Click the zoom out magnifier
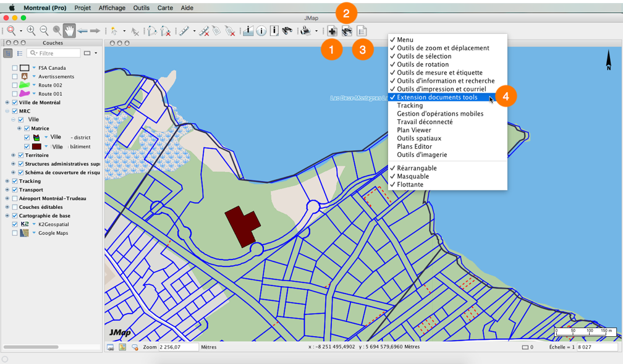The width and height of the screenshot is (623, 364). pyautogui.click(x=44, y=31)
